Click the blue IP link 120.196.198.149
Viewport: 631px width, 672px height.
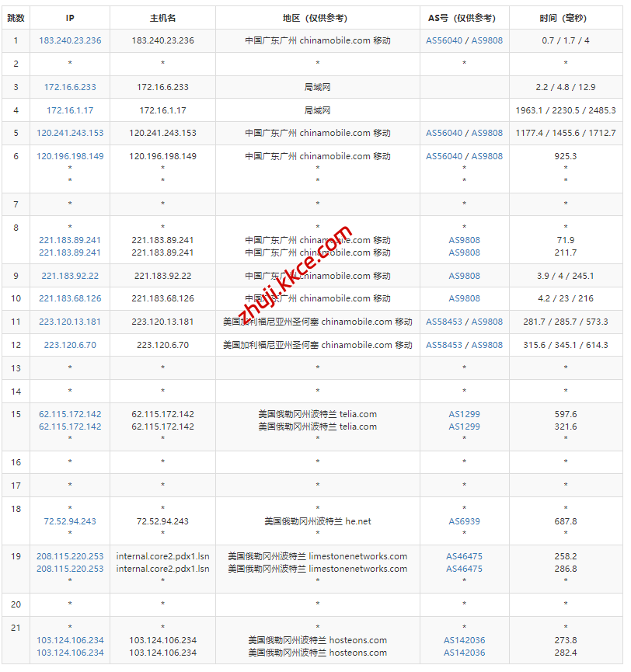pos(70,156)
